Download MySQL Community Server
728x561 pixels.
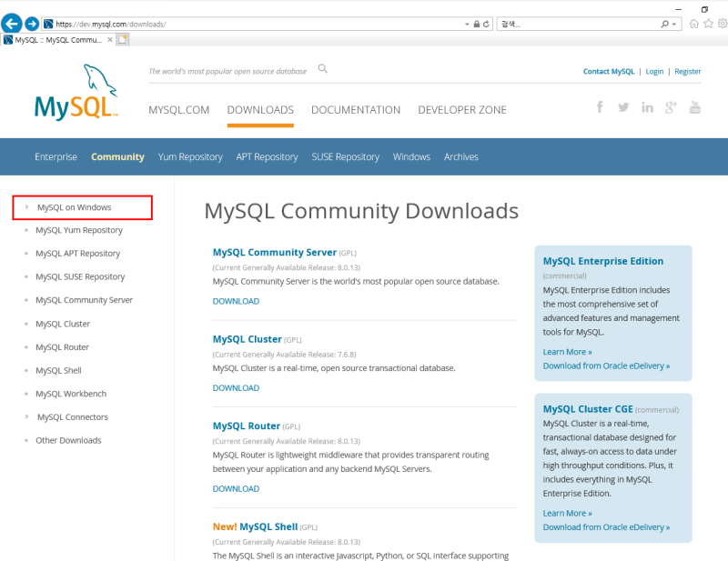[236, 300]
